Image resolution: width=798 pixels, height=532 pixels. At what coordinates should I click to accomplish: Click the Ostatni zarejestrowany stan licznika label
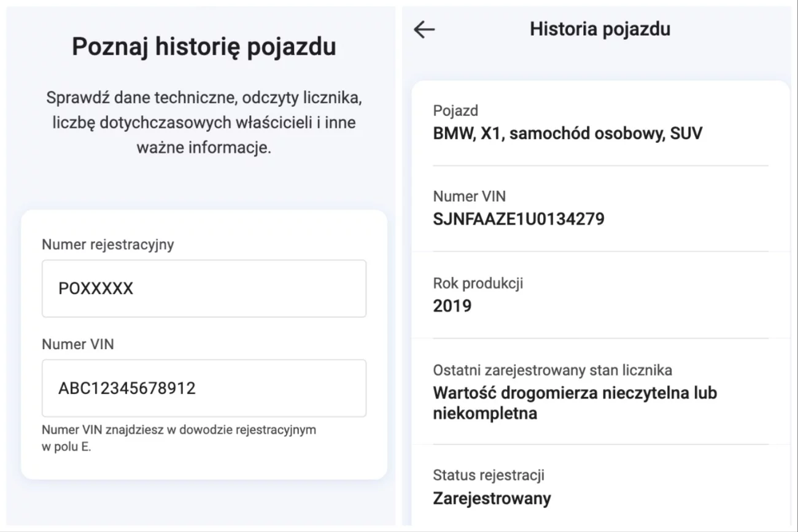(x=552, y=371)
